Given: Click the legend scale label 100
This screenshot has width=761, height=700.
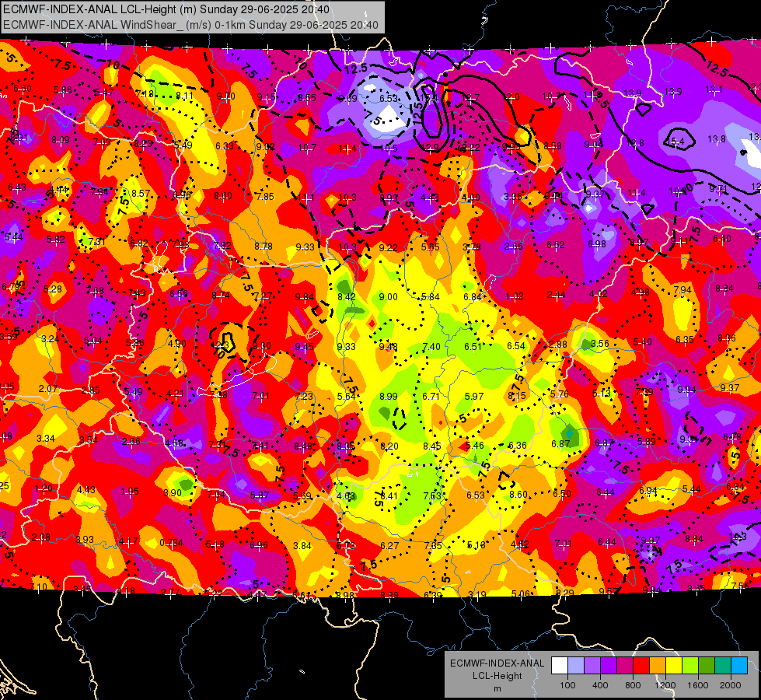Looking at the screenshot, I should (567, 685).
